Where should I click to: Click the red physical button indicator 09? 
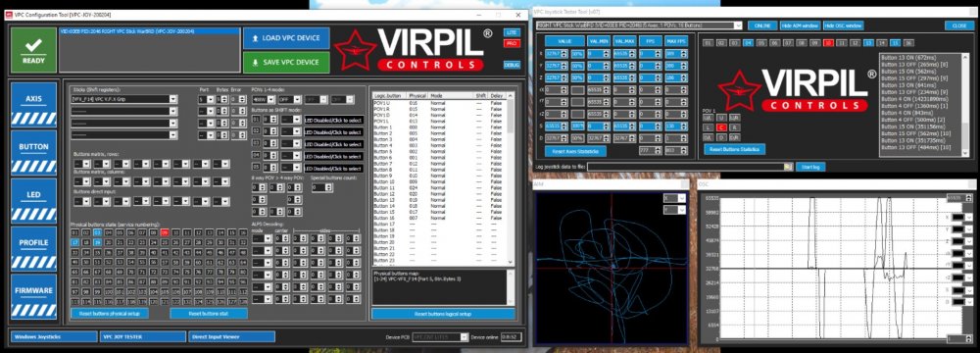165,232
